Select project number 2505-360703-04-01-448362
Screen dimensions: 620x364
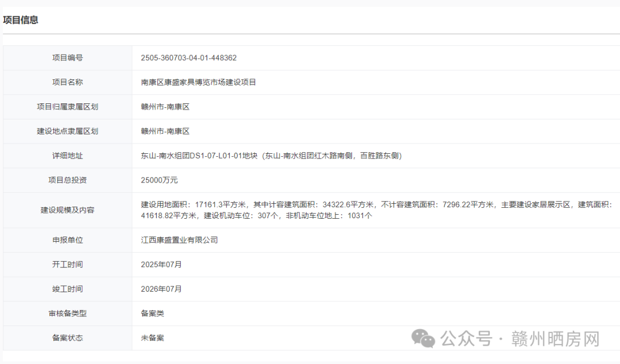click(189, 58)
